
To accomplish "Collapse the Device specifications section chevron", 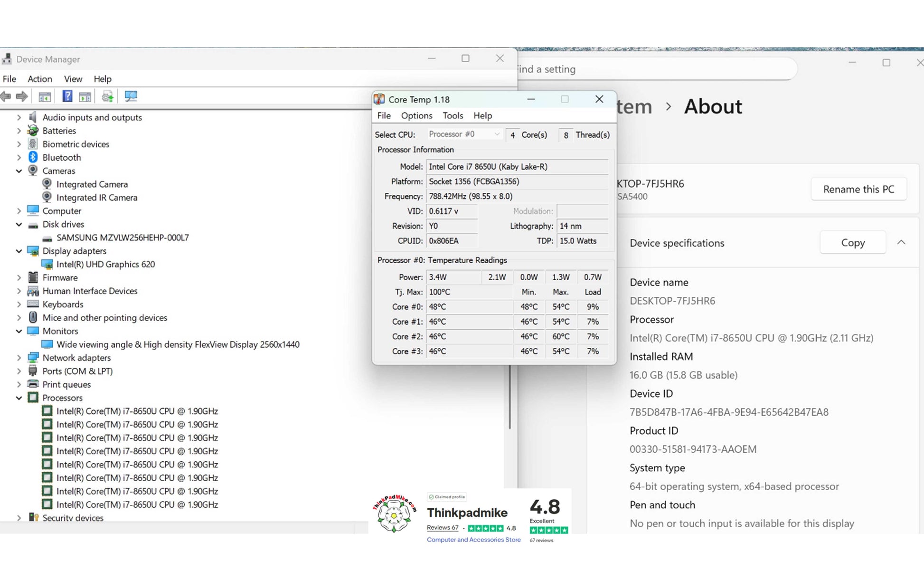I will tap(901, 242).
